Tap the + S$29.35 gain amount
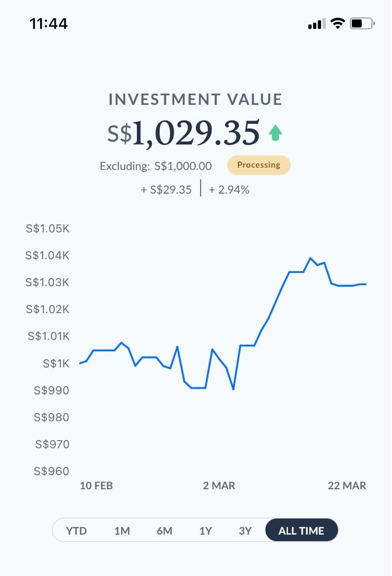392x576 pixels. [166, 189]
